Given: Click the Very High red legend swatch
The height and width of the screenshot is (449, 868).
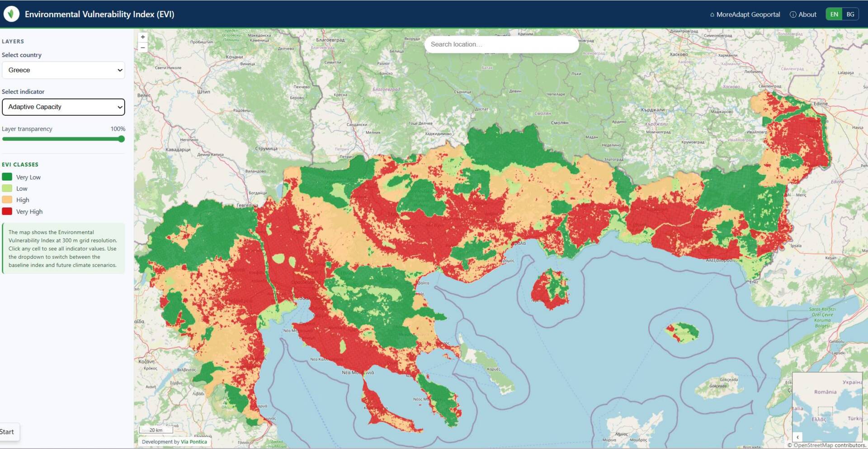Looking at the screenshot, I should pos(7,211).
